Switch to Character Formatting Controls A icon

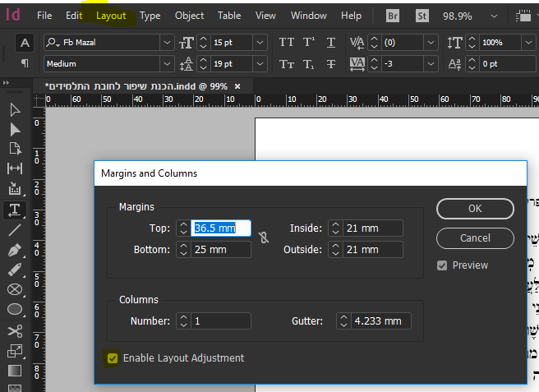[25, 43]
